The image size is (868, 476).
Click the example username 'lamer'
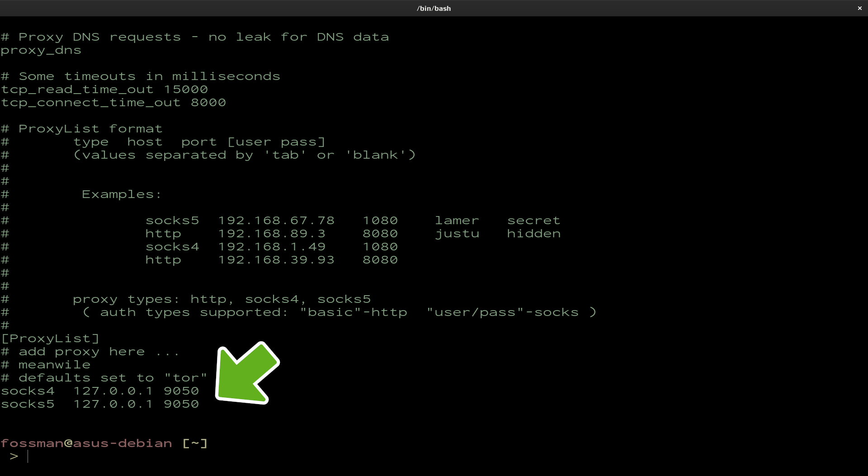click(457, 221)
